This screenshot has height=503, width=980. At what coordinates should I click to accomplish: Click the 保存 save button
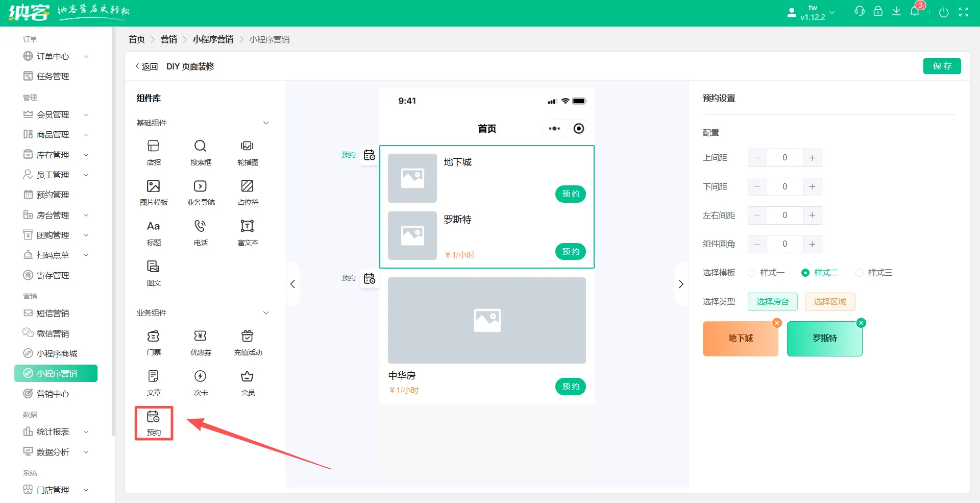[942, 66]
